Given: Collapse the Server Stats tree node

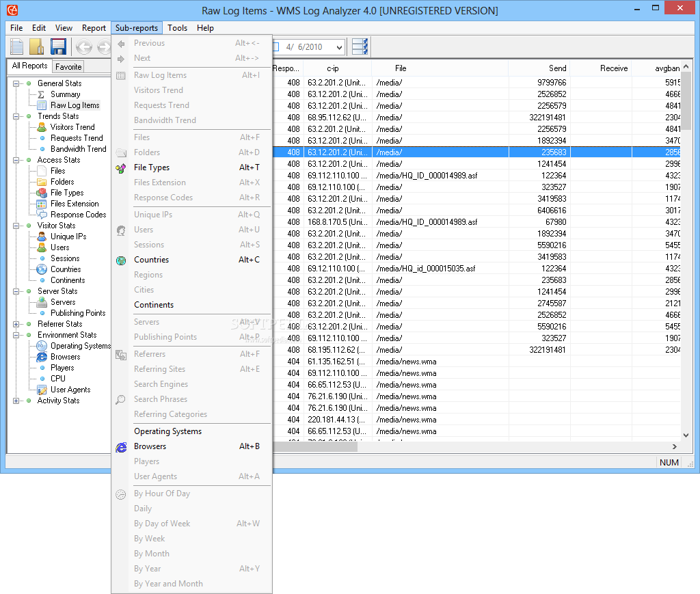Looking at the screenshot, I should point(16,291).
